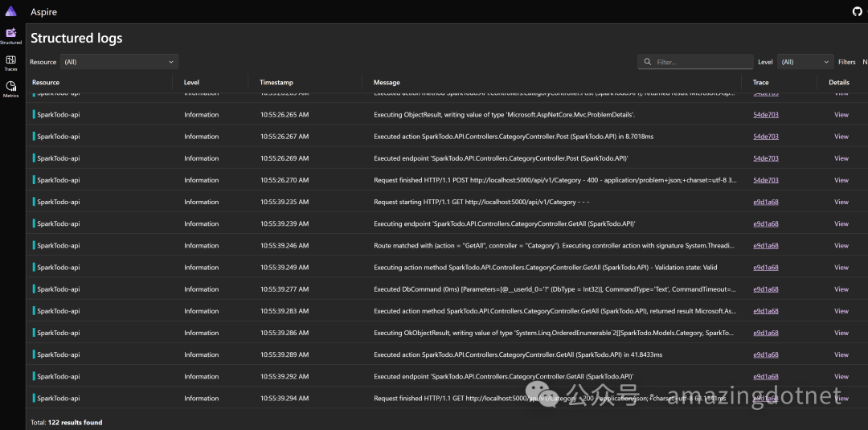Viewport: 868px width, 430px height.
Task: View details for the 10:55:39.292 AM log
Action: 841,376
